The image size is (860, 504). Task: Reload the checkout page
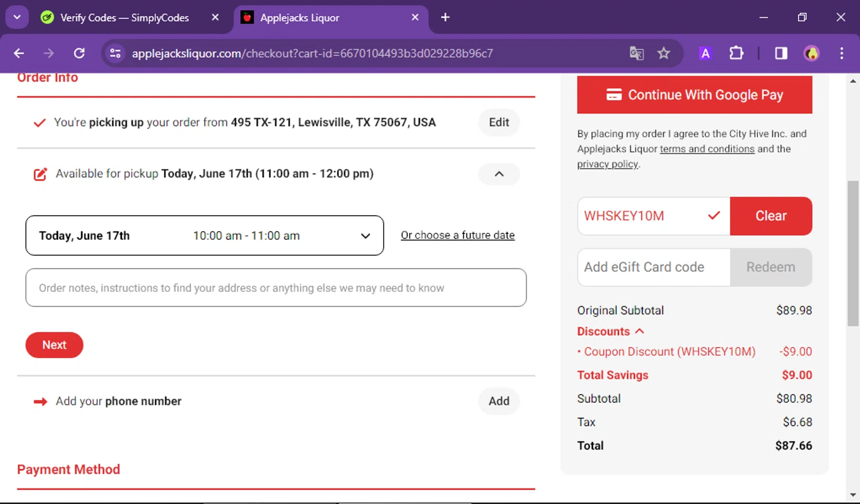tap(79, 53)
